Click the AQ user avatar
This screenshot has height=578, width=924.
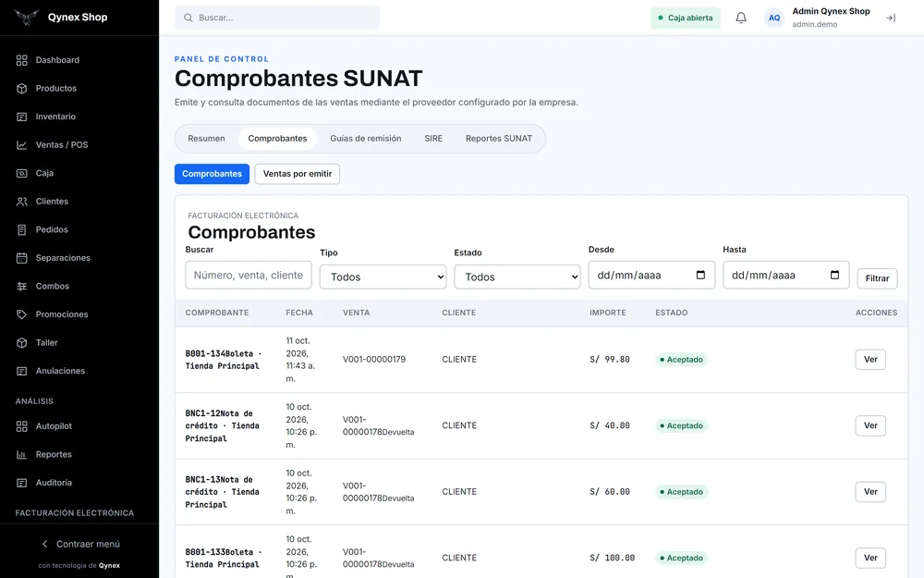774,18
